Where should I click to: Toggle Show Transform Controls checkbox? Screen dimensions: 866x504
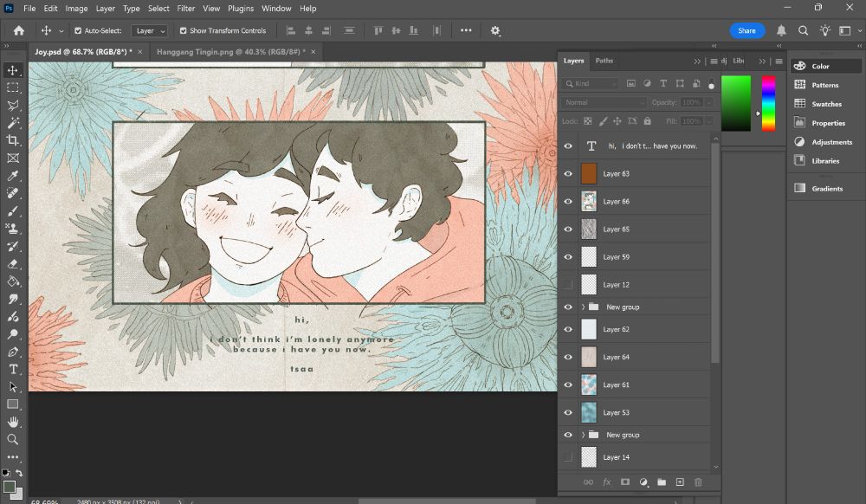(x=184, y=31)
